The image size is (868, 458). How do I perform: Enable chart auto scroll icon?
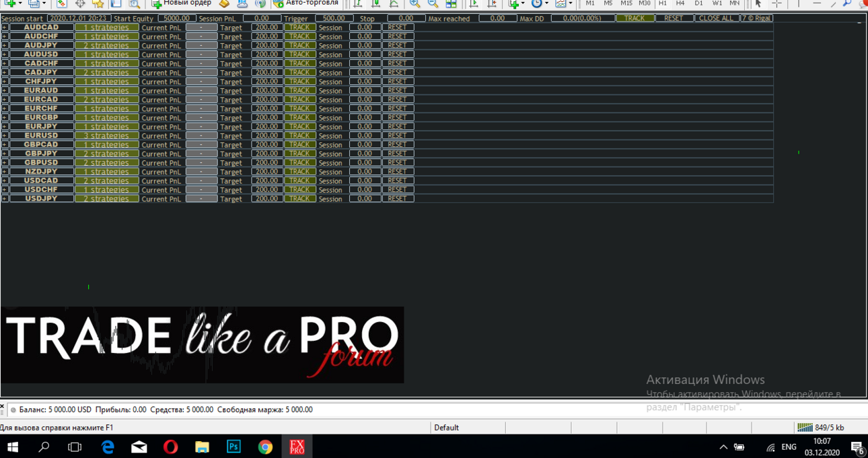(x=474, y=3)
